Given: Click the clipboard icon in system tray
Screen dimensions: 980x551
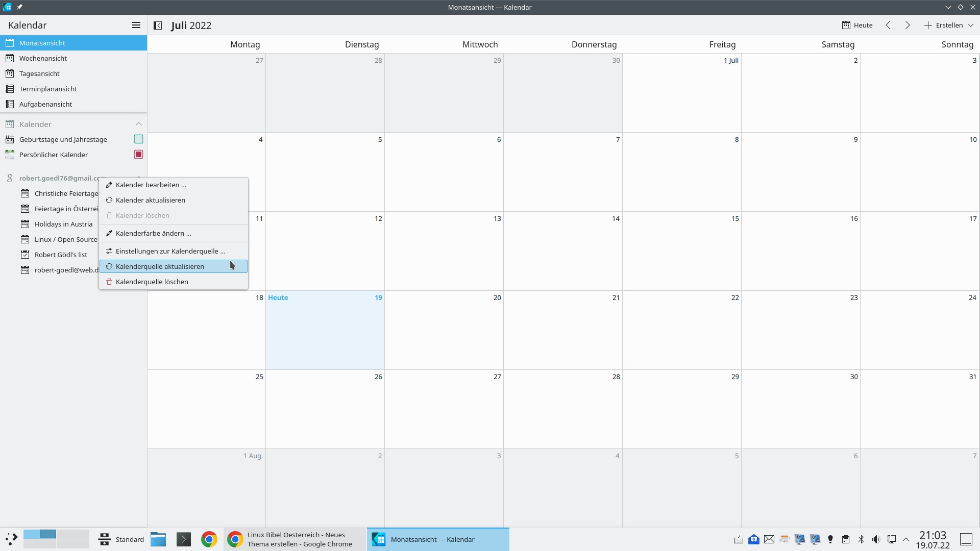Looking at the screenshot, I should [846, 539].
